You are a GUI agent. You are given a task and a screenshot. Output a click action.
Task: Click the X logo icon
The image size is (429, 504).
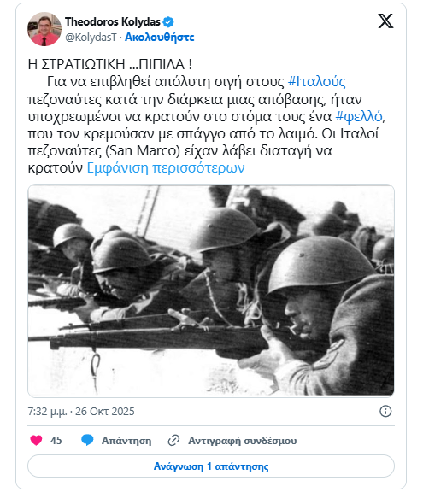(x=385, y=21)
